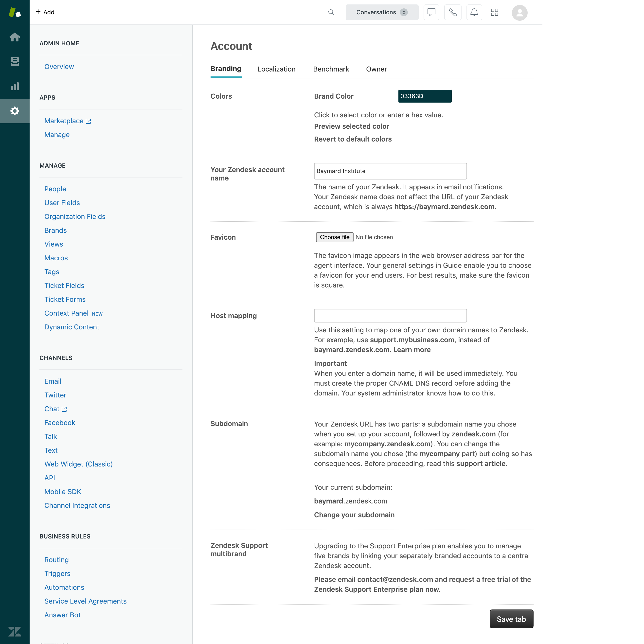Open the notifications bell icon
Image resolution: width=644 pixels, height=644 pixels.
pyautogui.click(x=474, y=12)
